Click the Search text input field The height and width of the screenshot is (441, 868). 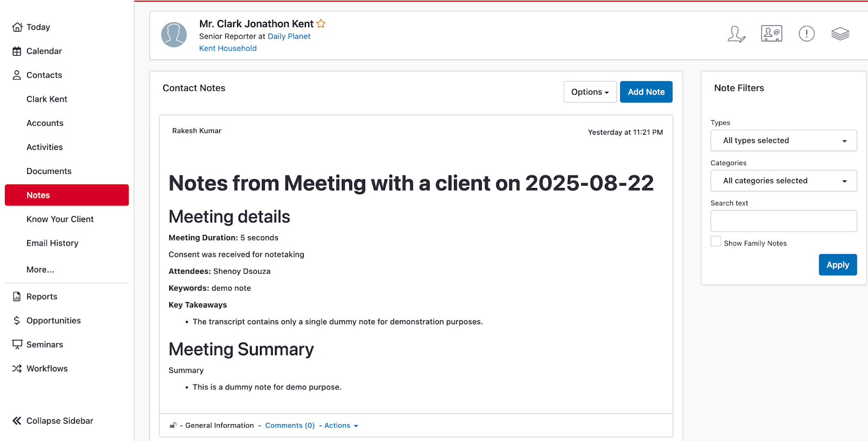tap(783, 221)
